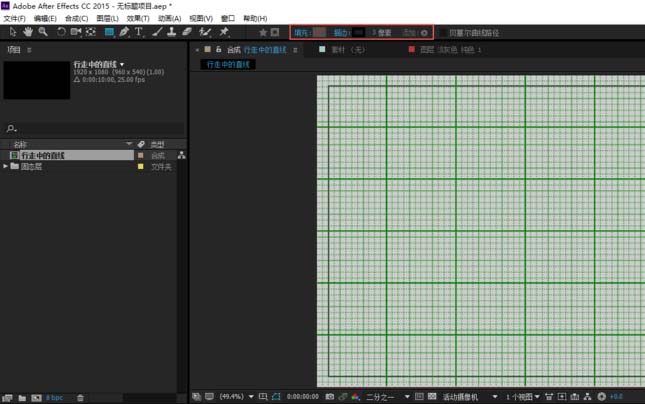645x404 pixels.
Task: Open the 合成(C) menu
Action: coord(76,18)
